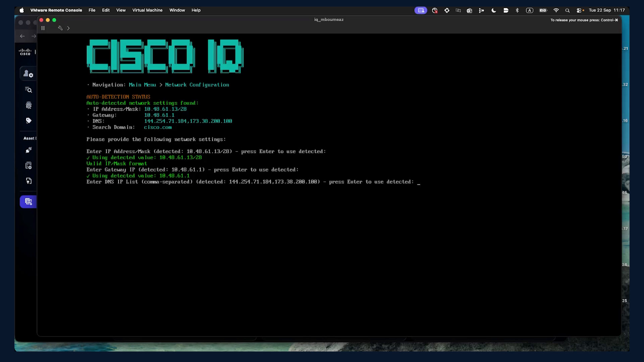Viewport: 644px width, 362px height.
Task: Click the keyboard input source A icon
Action: pyautogui.click(x=530, y=10)
